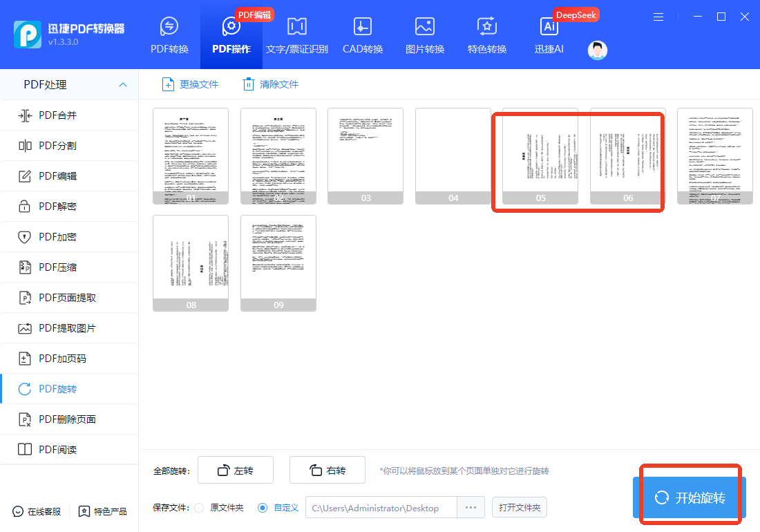
Task: Select PDF加密 in sidebar
Action: tap(69, 237)
